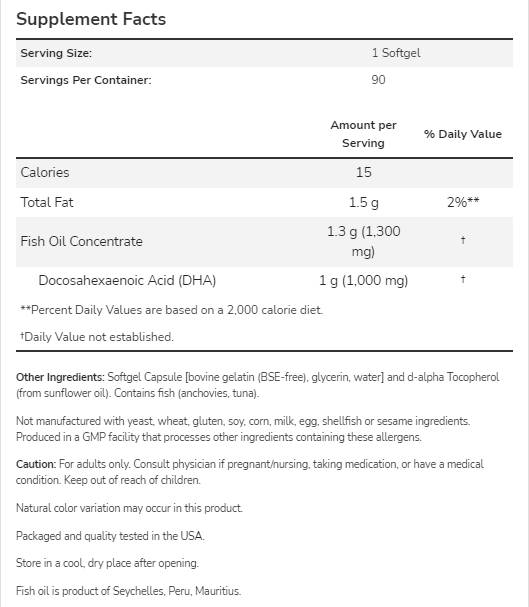Click the Caution bold label

[36, 464]
